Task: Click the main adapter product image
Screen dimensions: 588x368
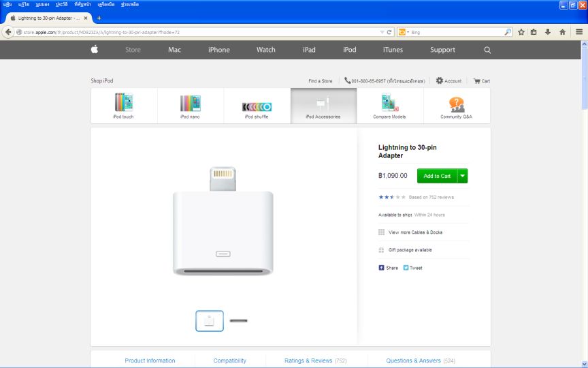Action: [223, 221]
